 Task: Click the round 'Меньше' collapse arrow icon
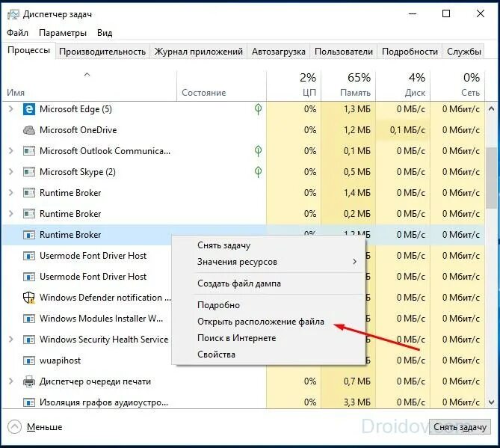click(x=14, y=426)
